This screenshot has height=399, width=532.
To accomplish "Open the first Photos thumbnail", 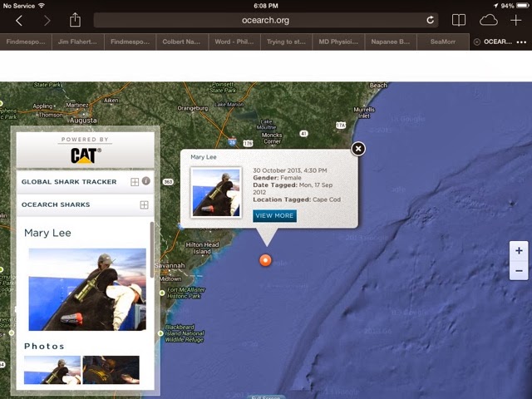I will [x=52, y=370].
